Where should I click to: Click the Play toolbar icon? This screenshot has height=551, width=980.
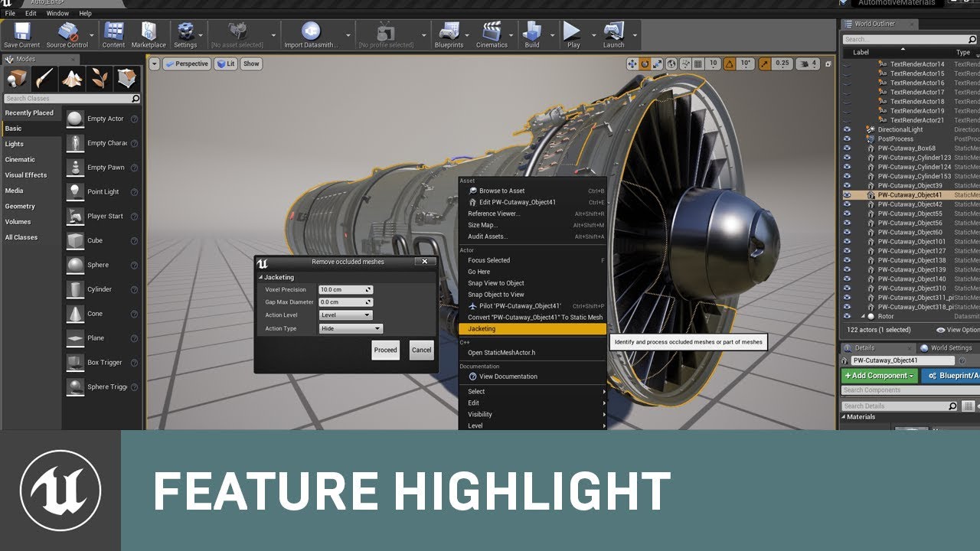(x=573, y=31)
